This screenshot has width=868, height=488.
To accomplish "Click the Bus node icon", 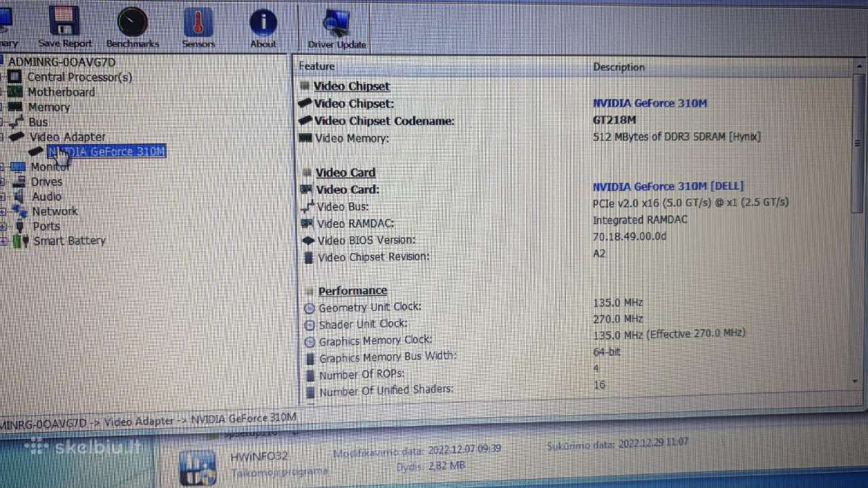I will pos(17,122).
